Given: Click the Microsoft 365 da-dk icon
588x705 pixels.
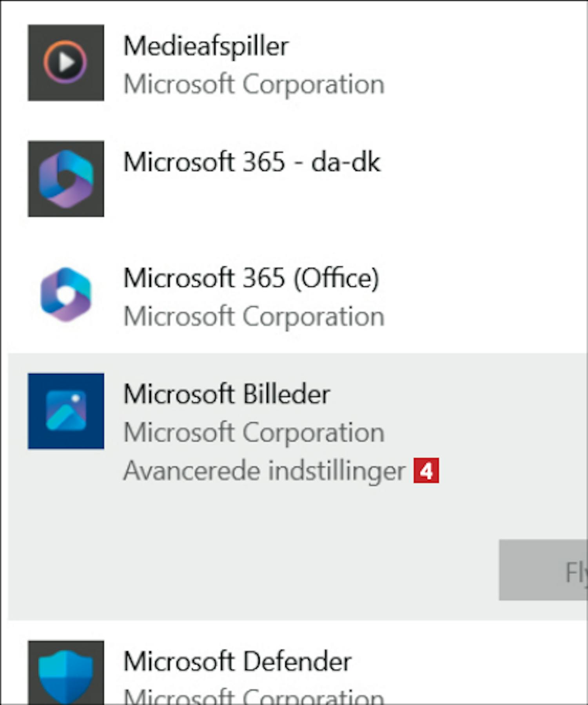Looking at the screenshot, I should tap(66, 179).
